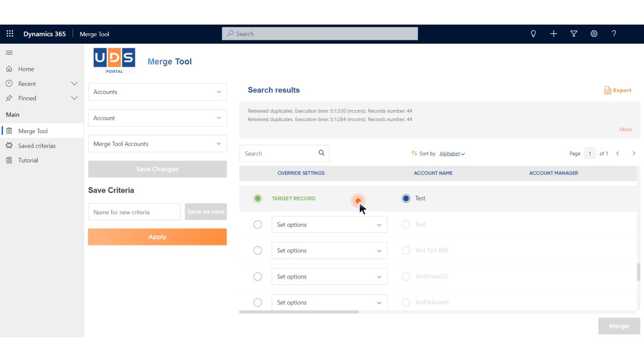
Task: Click the orange Apply button
Action: coord(157,237)
